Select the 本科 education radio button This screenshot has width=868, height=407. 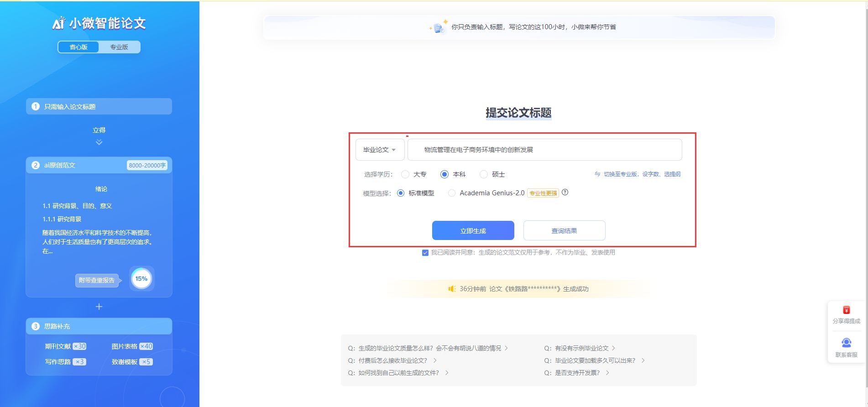pos(444,174)
